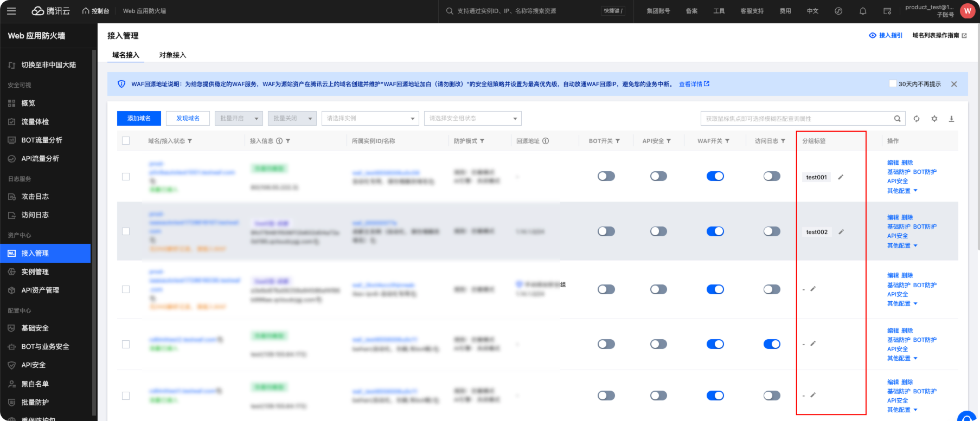Check the 30天内不再提示 checkbox

[x=893, y=84]
